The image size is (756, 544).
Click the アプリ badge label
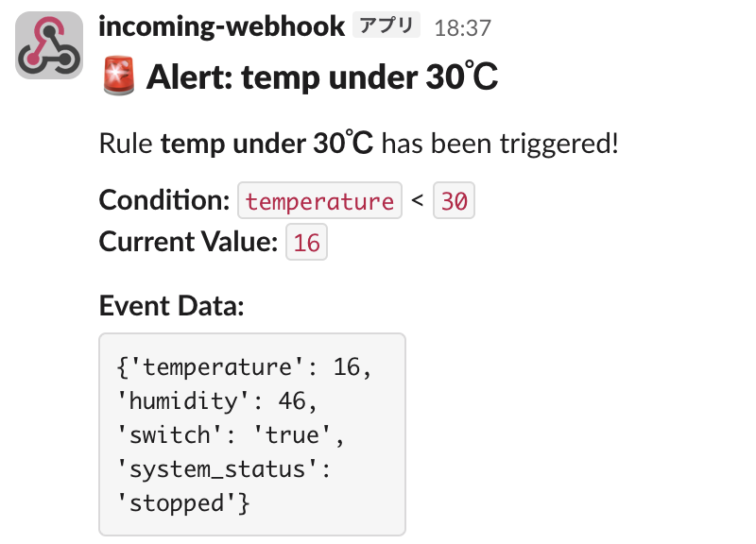(x=387, y=26)
